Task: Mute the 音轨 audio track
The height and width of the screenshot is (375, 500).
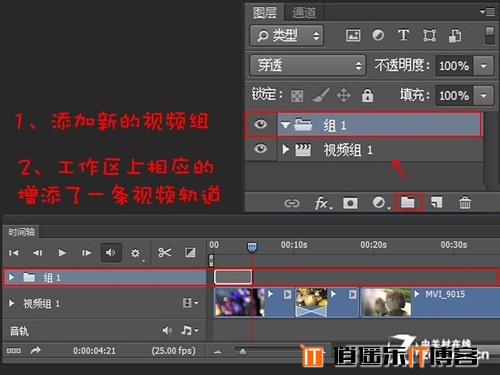Action: click(167, 330)
